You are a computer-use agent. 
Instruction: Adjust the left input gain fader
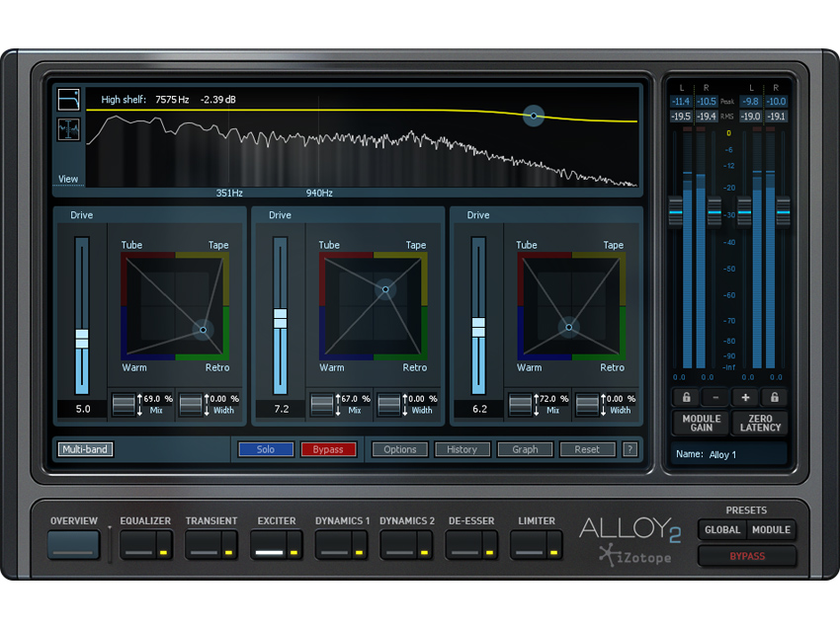pyautogui.click(x=676, y=212)
